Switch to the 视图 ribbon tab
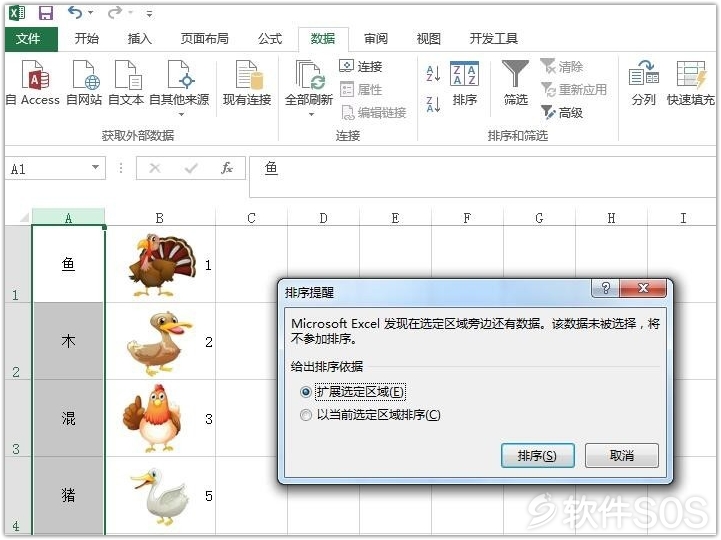721x540 pixels. (x=428, y=39)
